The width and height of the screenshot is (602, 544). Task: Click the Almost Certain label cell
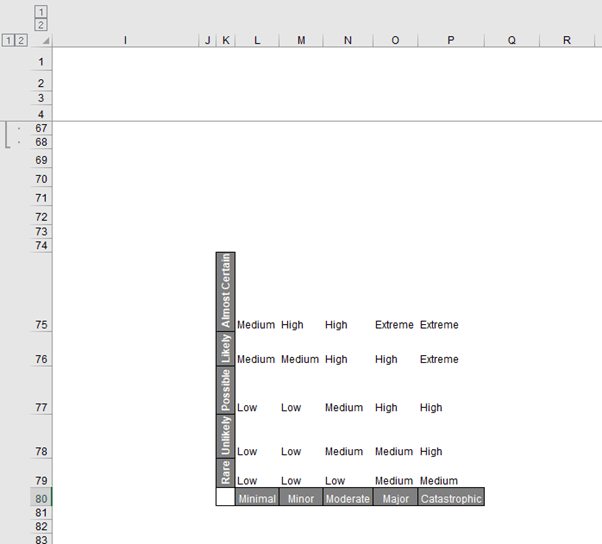225,291
